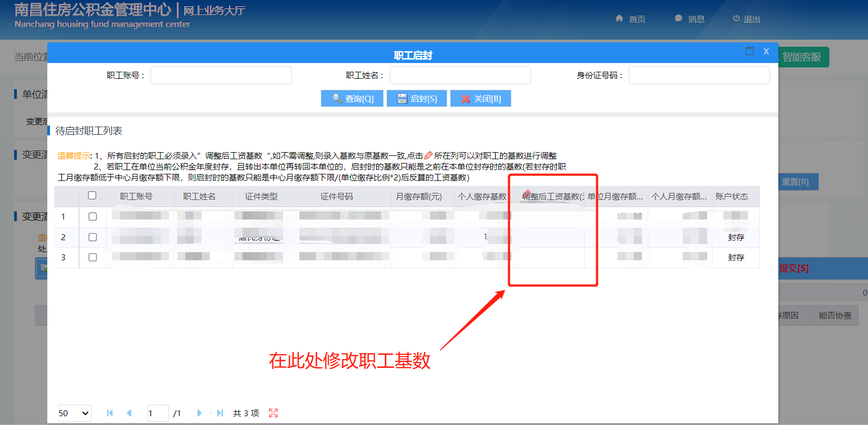Click the 南昌住房公积金管理中心 site logo
This screenshot has height=426, width=868.
tap(92, 10)
